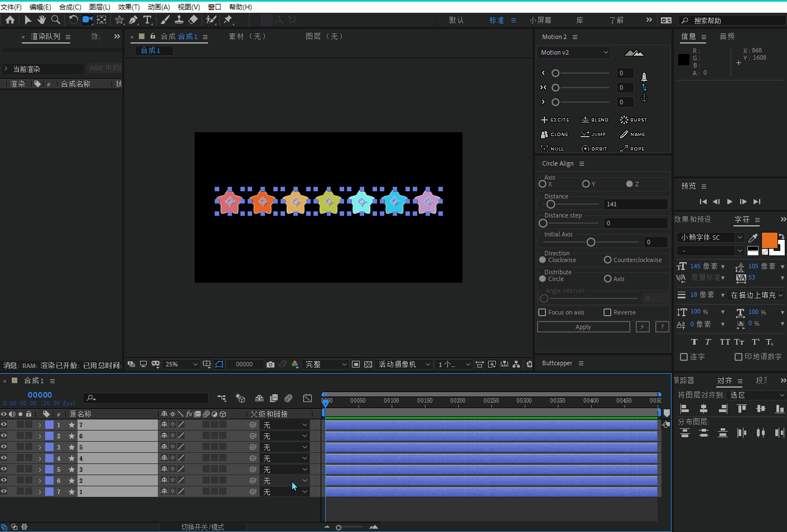This screenshot has width=787, height=532.
Task: Select the Zoom magnifier tool
Action: [56, 20]
